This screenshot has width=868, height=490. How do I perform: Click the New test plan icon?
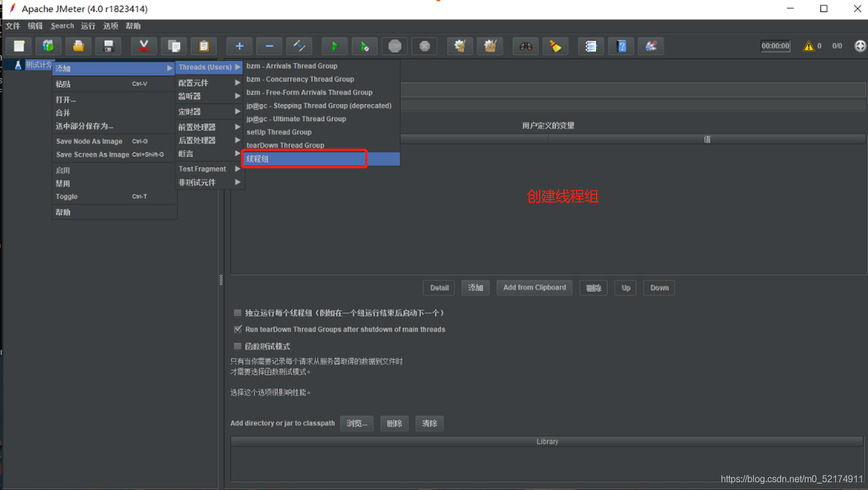(19, 46)
